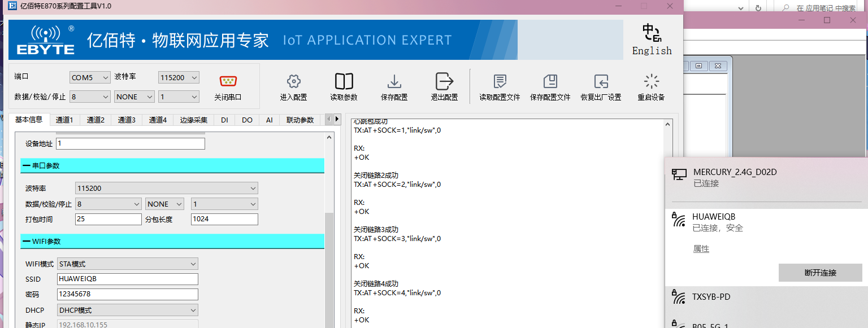选择 WiFi 列表中的 TXSYB-PD 网络
The height and width of the screenshot is (328, 868).
point(711,296)
